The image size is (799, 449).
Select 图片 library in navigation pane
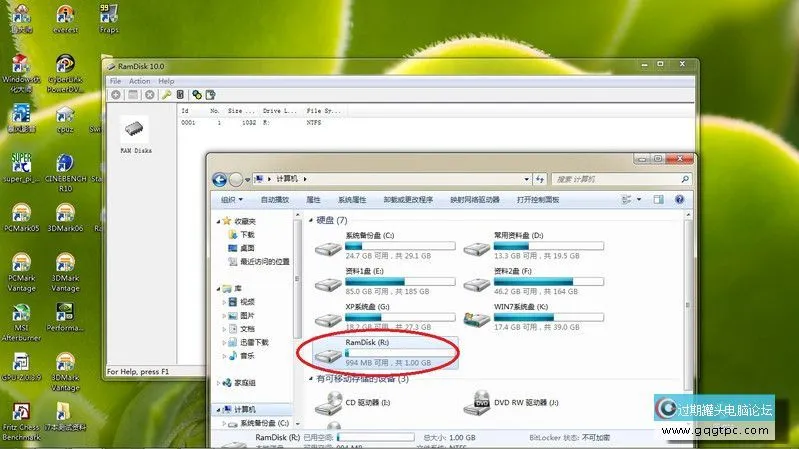point(248,315)
